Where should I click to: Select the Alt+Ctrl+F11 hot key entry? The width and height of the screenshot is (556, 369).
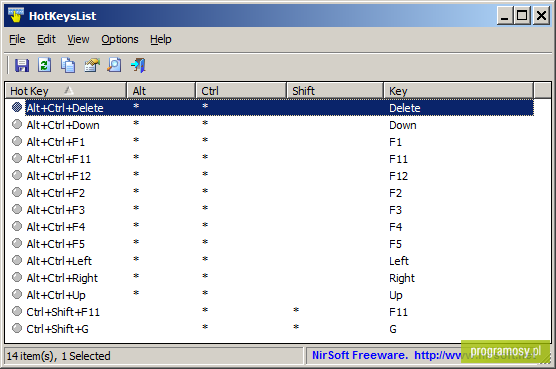coord(59,159)
